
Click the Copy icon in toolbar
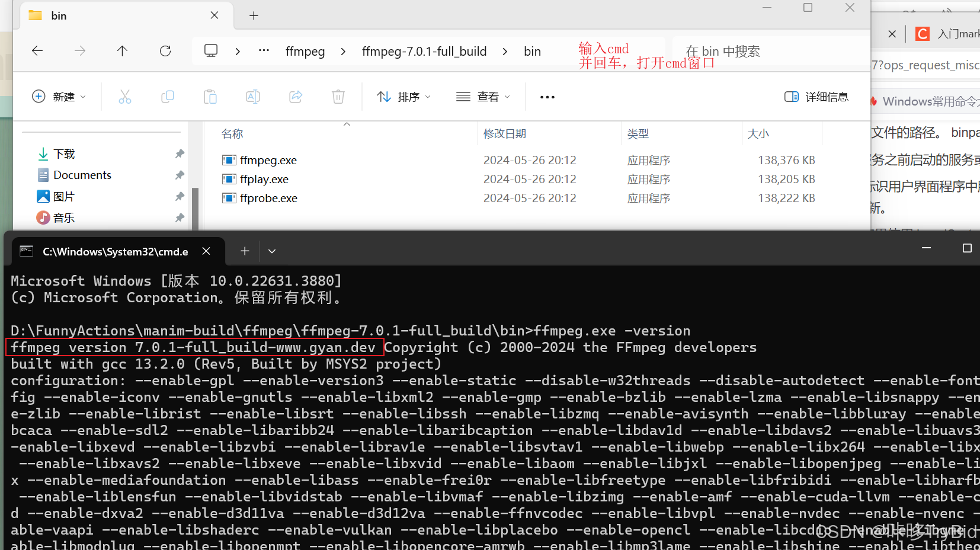[168, 97]
